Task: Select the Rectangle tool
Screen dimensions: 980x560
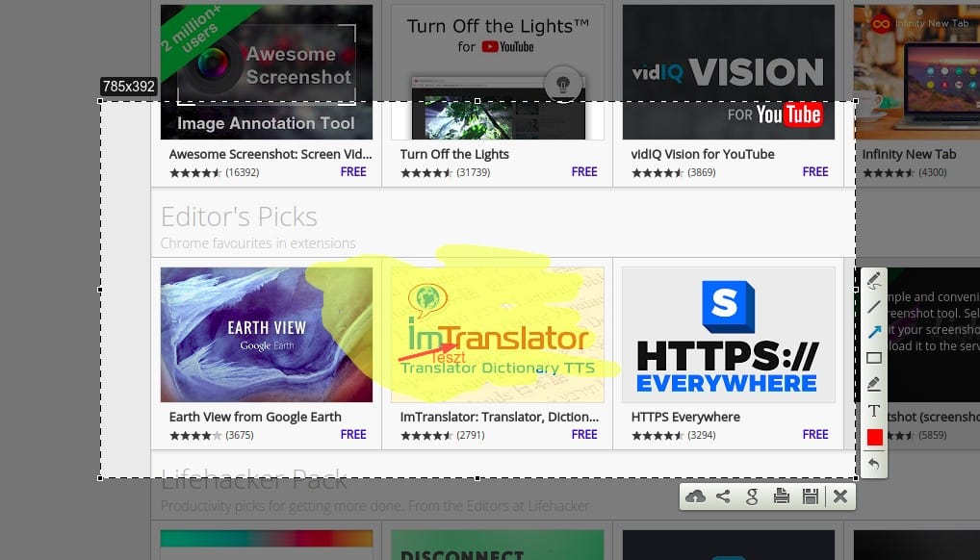Action: tap(874, 358)
